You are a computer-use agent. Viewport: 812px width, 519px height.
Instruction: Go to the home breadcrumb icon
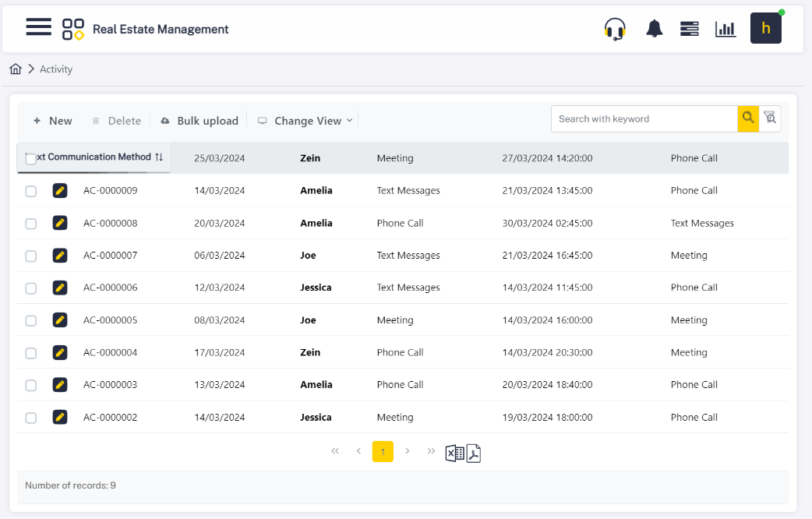coord(16,69)
